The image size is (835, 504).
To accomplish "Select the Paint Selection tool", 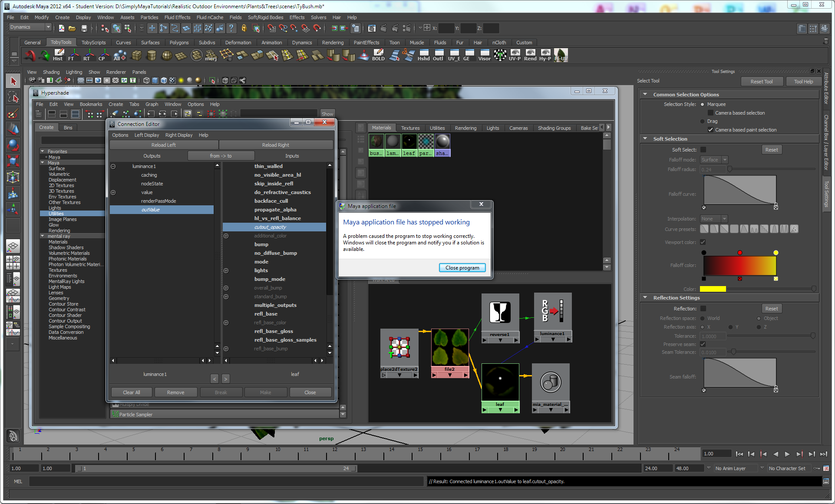I will (x=13, y=113).
